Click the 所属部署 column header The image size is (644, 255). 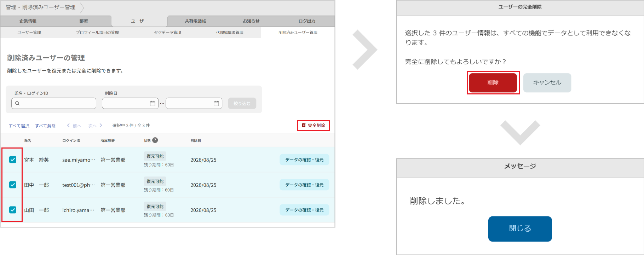click(108, 140)
